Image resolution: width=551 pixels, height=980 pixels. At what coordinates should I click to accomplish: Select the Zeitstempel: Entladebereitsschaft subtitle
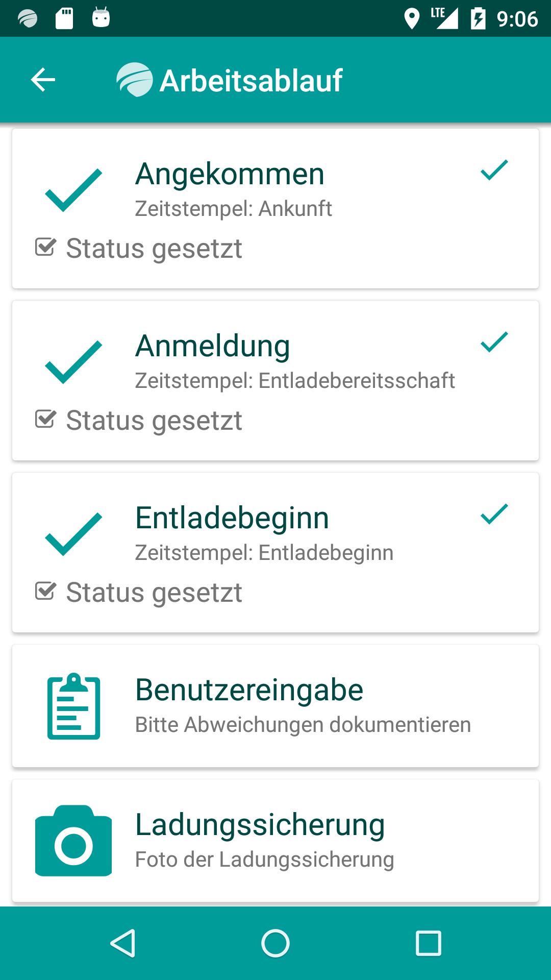[295, 381]
